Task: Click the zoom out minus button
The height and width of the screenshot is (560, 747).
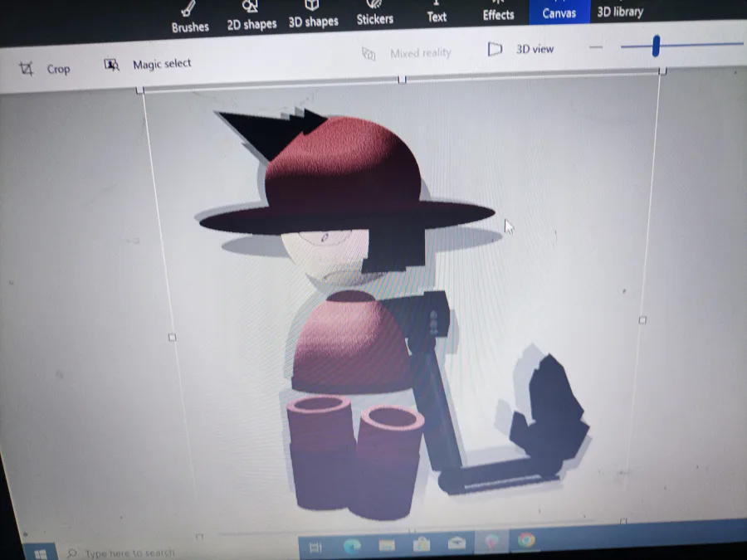Action: click(x=595, y=47)
